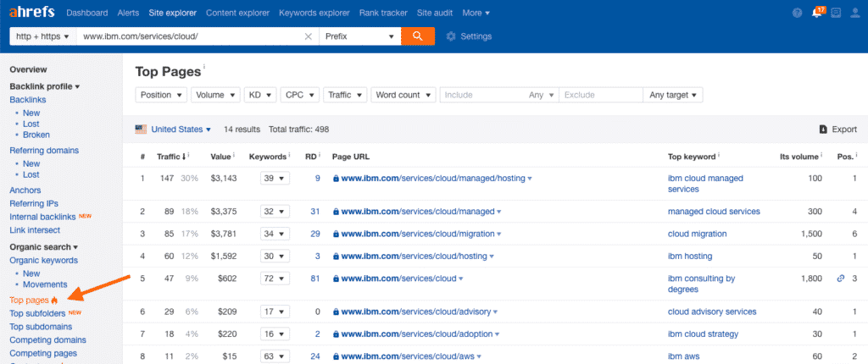The image size is (868, 364).
Task: Open the notifications bell icon
Action: point(816,13)
